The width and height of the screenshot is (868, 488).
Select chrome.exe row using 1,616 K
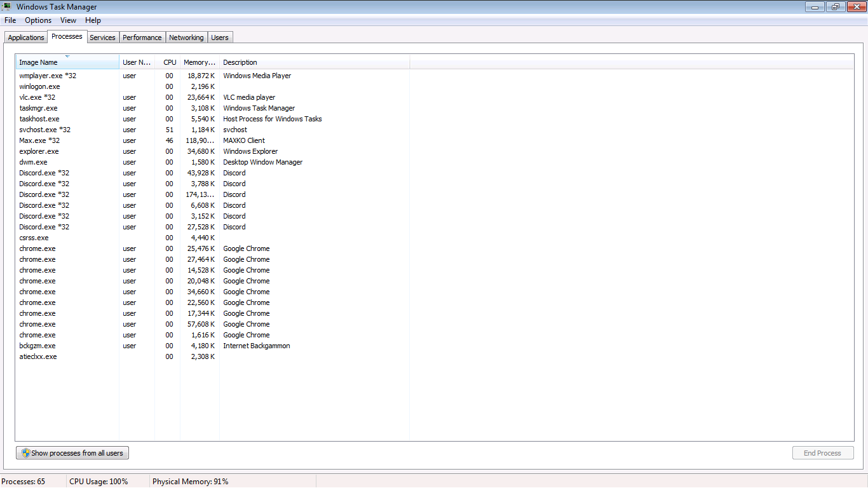click(x=213, y=335)
